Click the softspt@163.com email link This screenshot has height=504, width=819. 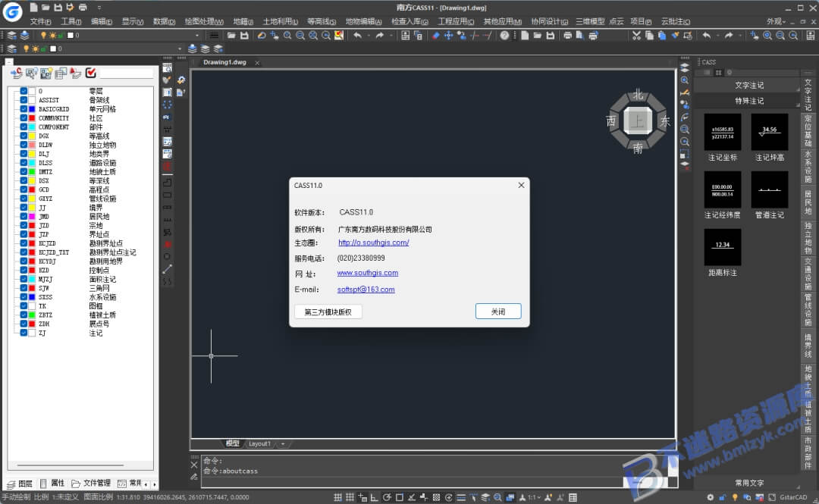(366, 289)
